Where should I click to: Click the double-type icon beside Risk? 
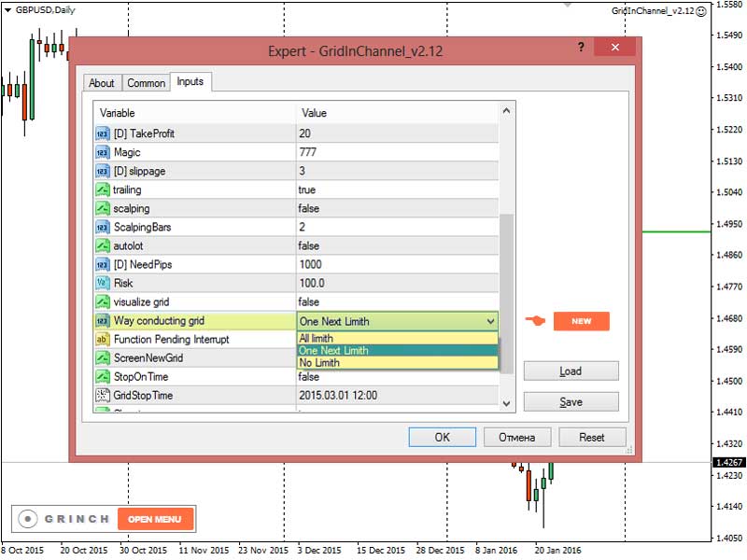click(x=103, y=284)
